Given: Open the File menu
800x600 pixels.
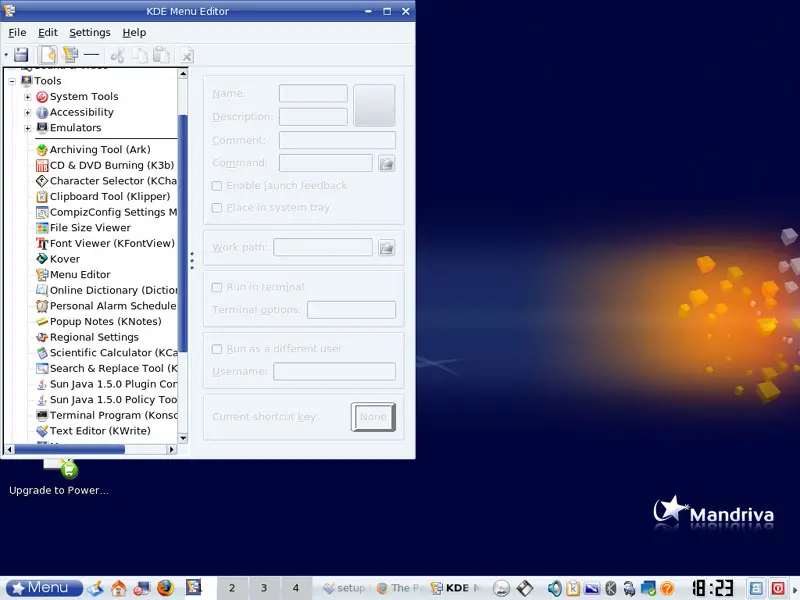Looking at the screenshot, I should (17, 33).
